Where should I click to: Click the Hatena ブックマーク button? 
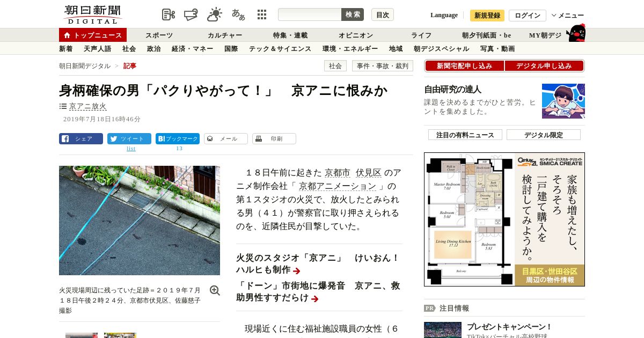[178, 138]
